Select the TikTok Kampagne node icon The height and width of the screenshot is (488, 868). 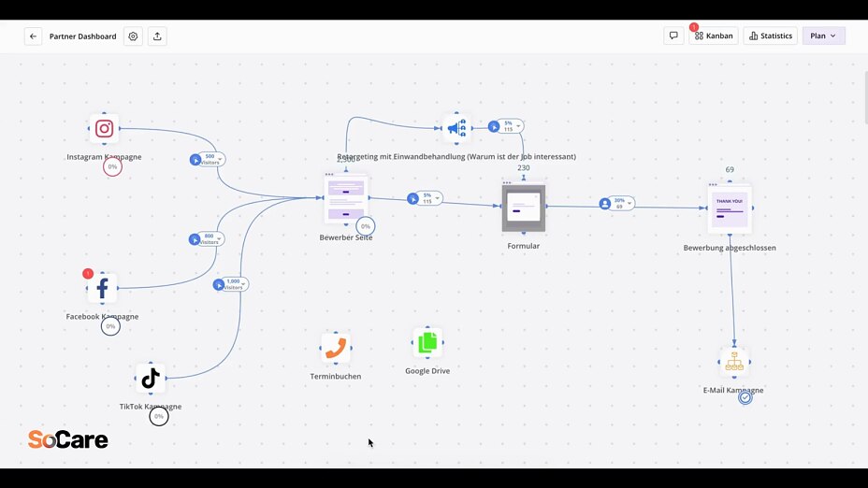pos(151,379)
